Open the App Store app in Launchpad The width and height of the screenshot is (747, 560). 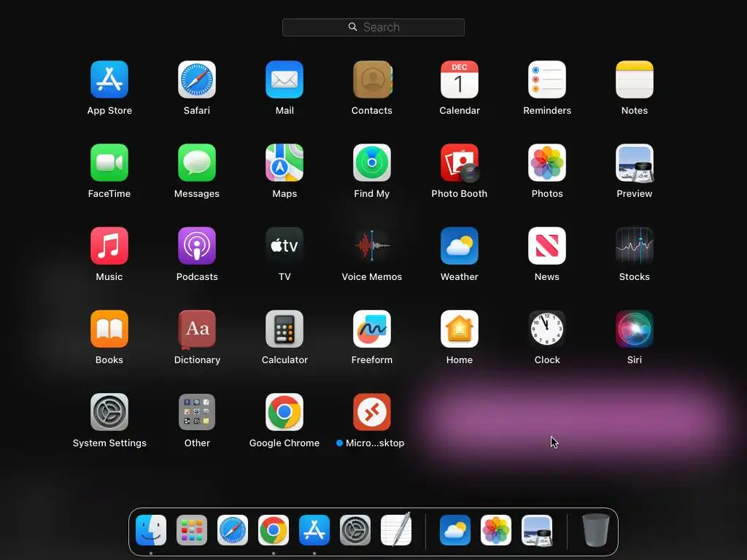pos(109,79)
